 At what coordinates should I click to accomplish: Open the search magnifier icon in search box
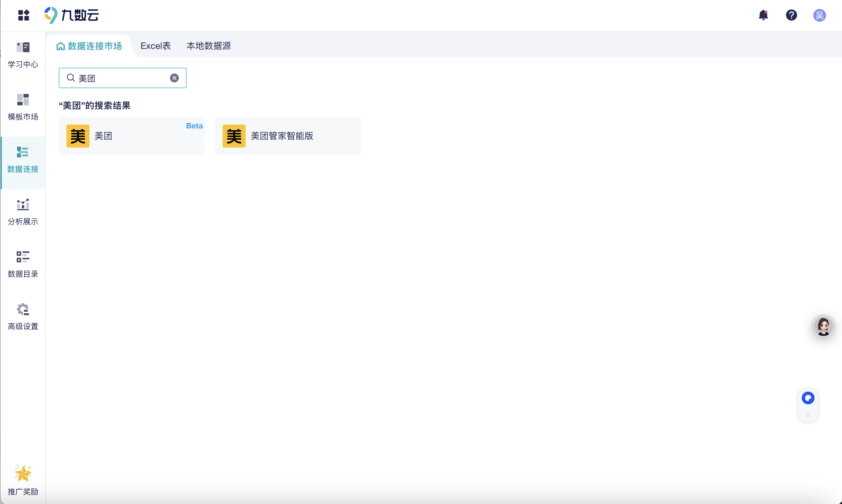(71, 78)
